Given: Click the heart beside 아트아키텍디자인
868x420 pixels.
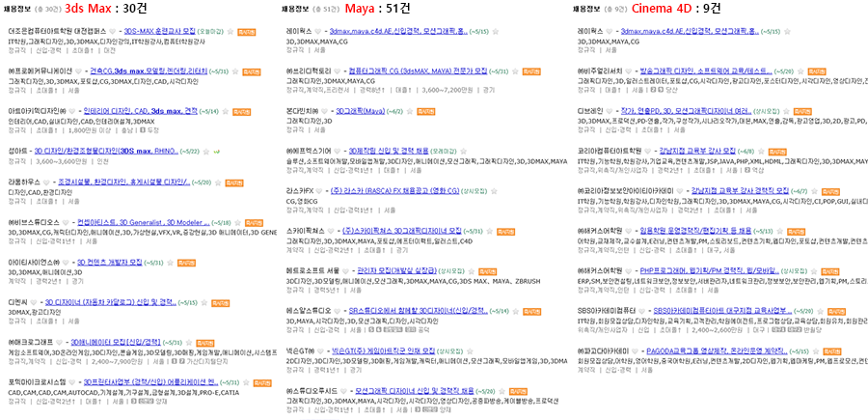Looking at the screenshot, I should click(71, 111).
